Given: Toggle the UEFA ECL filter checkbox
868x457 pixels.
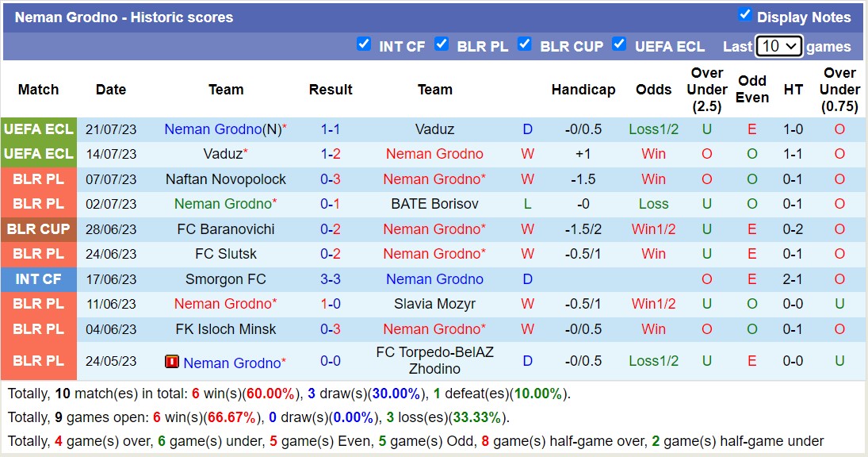Looking at the screenshot, I should pos(619,45).
